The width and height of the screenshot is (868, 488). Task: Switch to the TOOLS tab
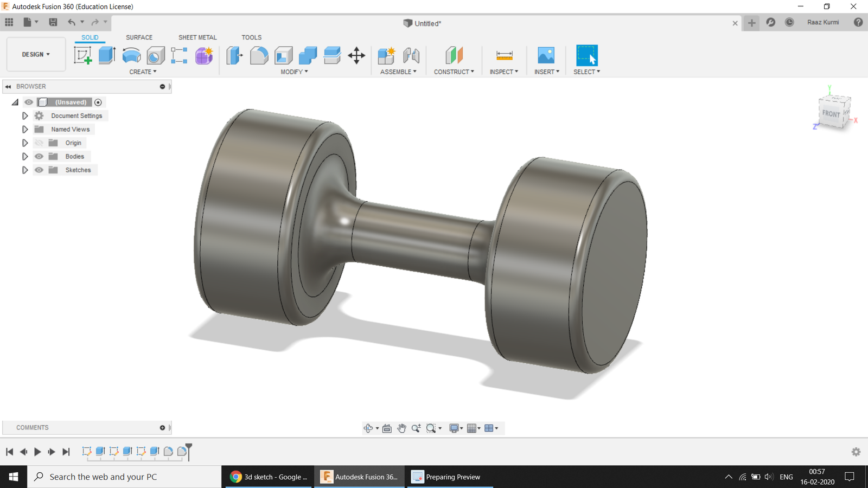tap(251, 37)
